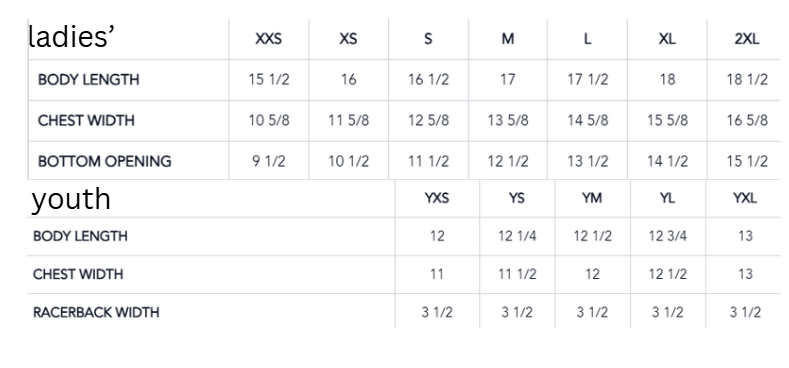Click the 18 1/2 body length value

click(747, 80)
